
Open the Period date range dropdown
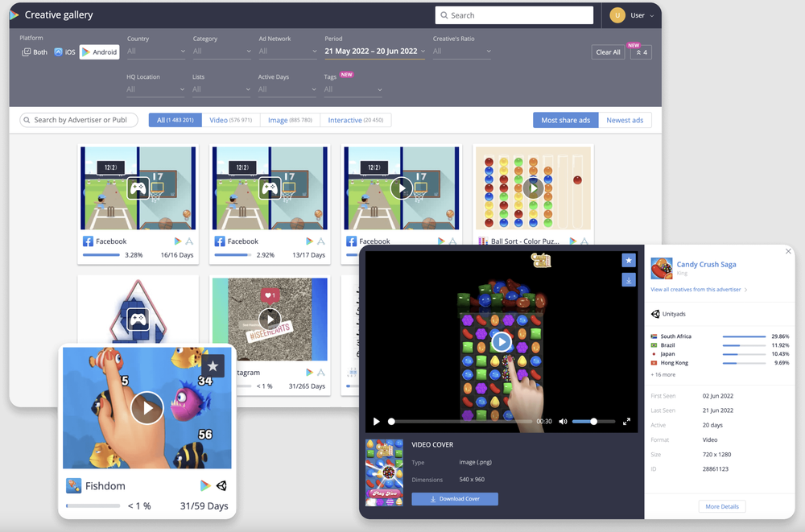click(x=374, y=52)
